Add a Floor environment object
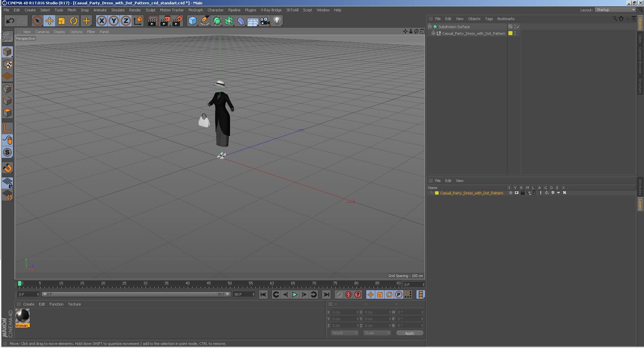 (x=253, y=21)
